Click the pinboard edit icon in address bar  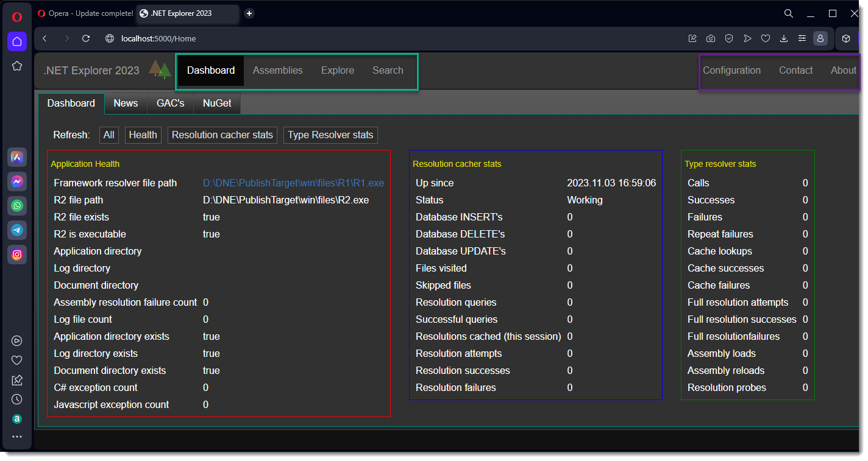tap(692, 38)
